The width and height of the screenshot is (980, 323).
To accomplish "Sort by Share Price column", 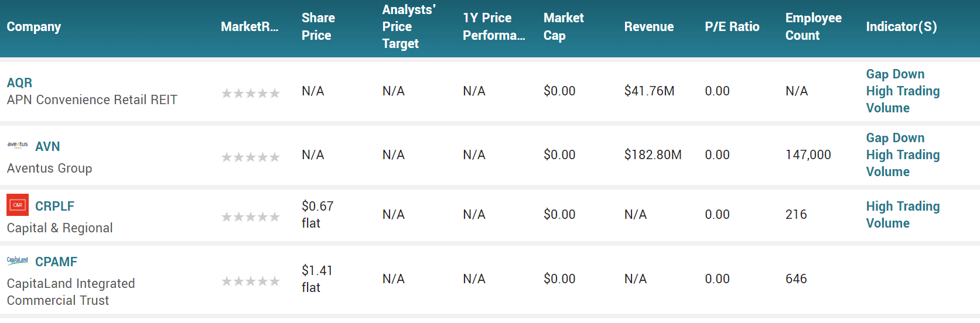I will (318, 27).
